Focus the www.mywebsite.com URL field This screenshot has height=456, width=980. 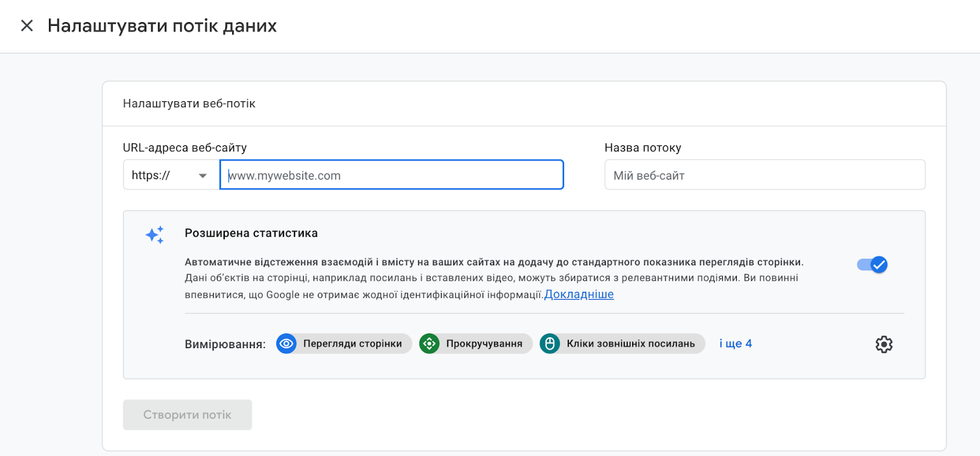coord(392,175)
